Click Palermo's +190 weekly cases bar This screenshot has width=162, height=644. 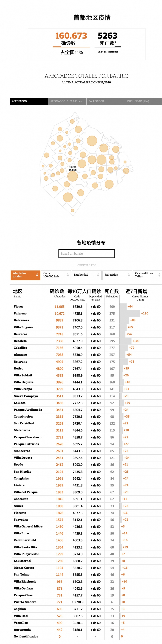click(130, 313)
